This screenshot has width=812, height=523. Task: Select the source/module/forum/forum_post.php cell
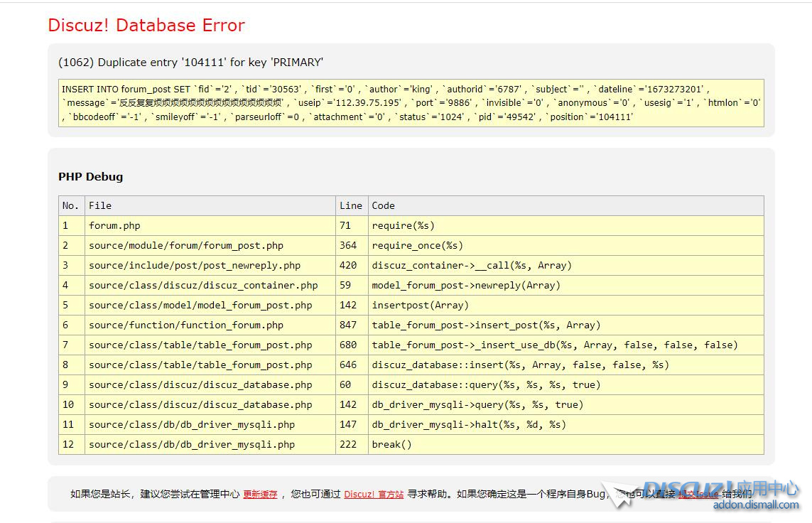tap(186, 245)
